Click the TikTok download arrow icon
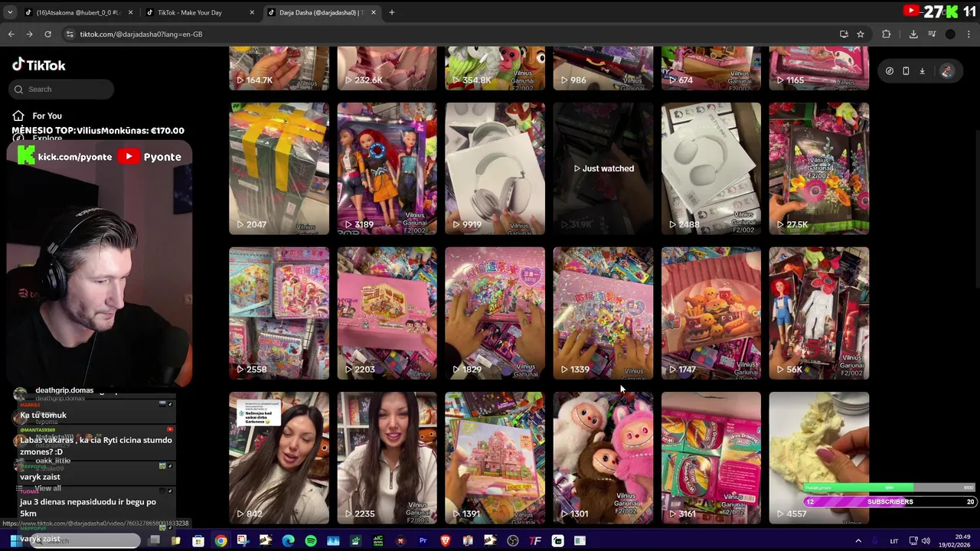This screenshot has width=980, height=551. (923, 71)
